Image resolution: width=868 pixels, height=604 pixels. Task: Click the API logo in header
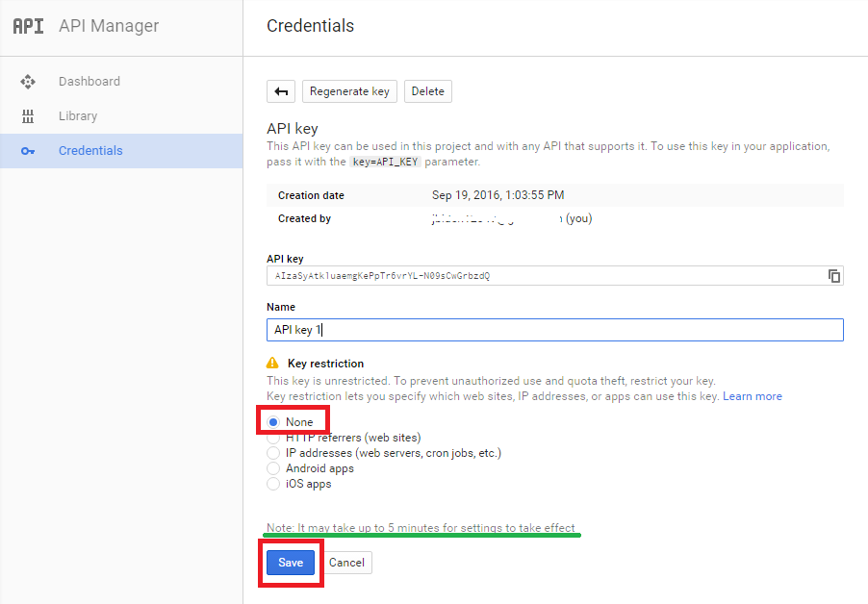28,26
